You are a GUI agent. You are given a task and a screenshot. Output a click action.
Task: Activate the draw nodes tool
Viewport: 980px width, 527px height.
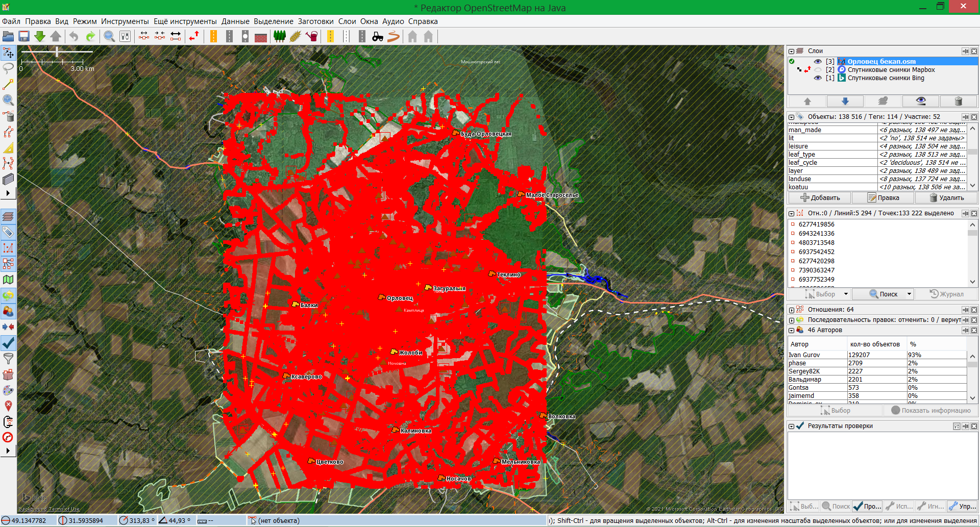coord(8,84)
